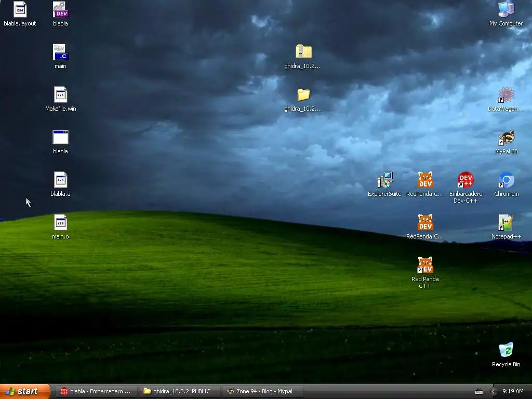The image size is (532, 399).
Task: Select the RedPanda.C... icon below Embarcadero row
Action: [x=425, y=222]
